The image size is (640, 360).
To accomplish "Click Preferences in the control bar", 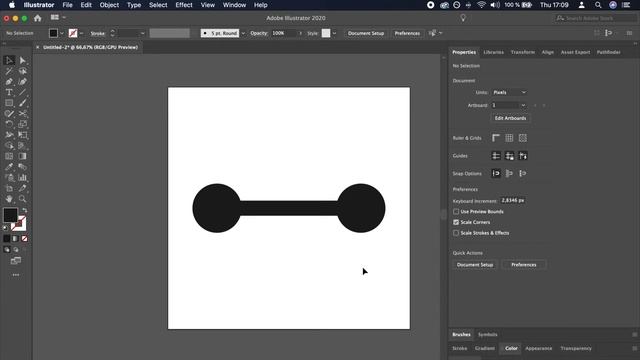I will [407, 33].
